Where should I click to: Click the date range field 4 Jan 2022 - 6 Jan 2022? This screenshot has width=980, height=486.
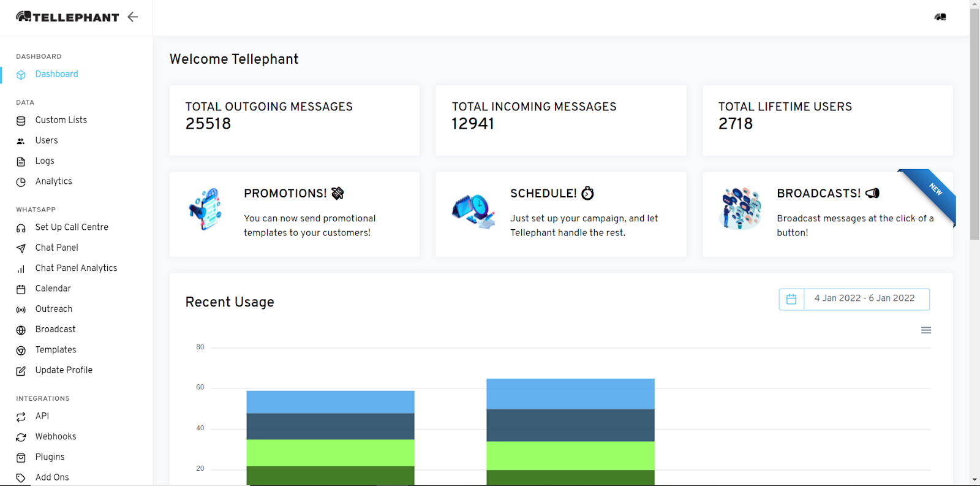click(867, 299)
